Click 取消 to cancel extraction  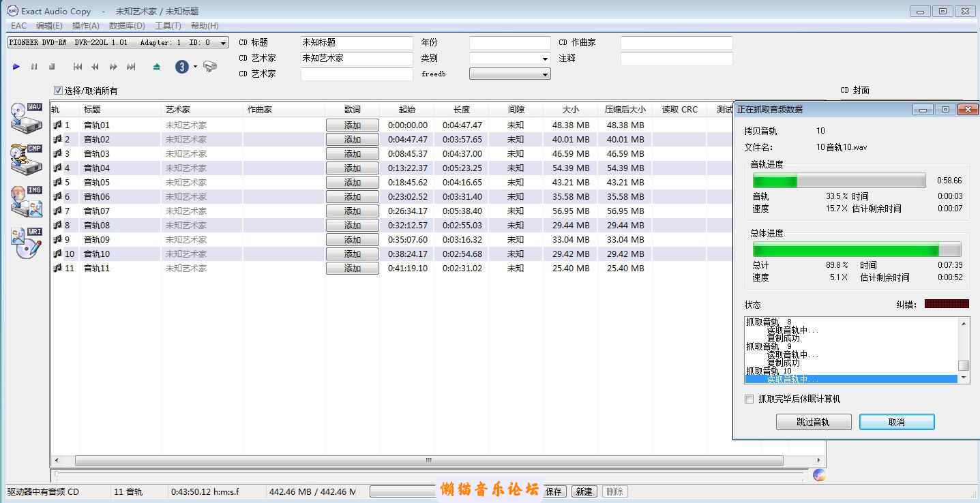(896, 422)
